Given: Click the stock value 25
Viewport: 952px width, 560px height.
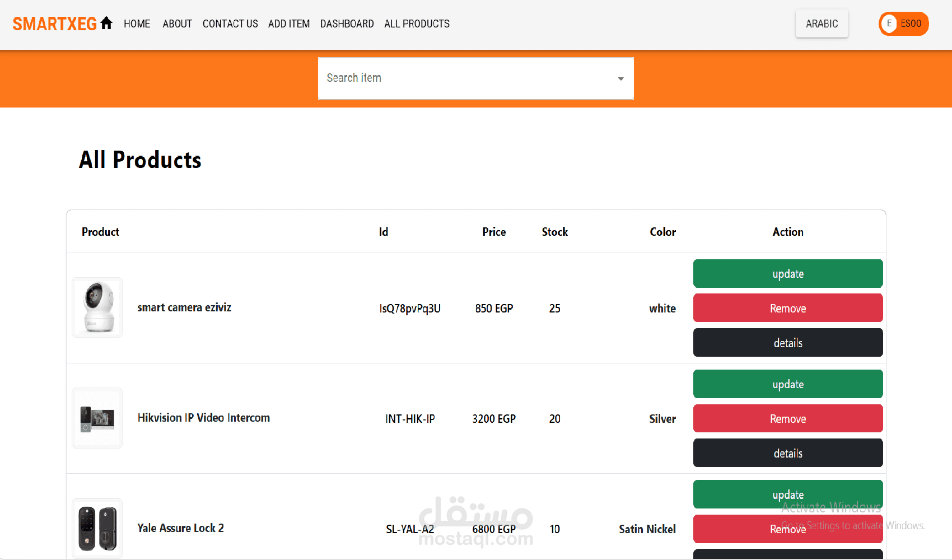Looking at the screenshot, I should point(555,309).
